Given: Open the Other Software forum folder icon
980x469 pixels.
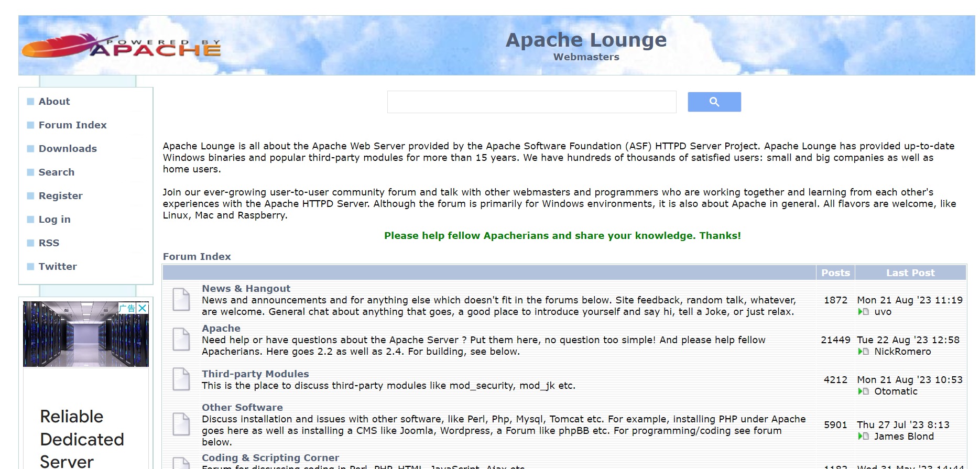Looking at the screenshot, I should 181,424.
